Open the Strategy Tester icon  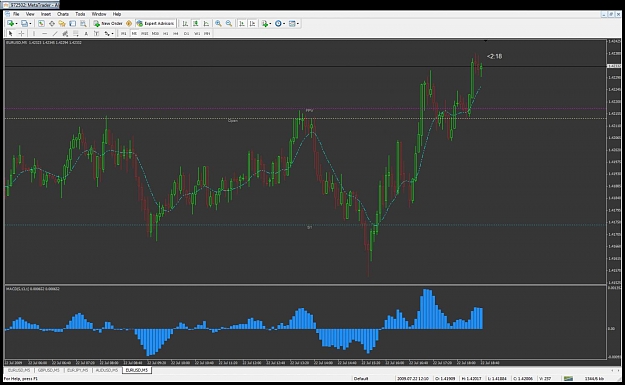83,24
